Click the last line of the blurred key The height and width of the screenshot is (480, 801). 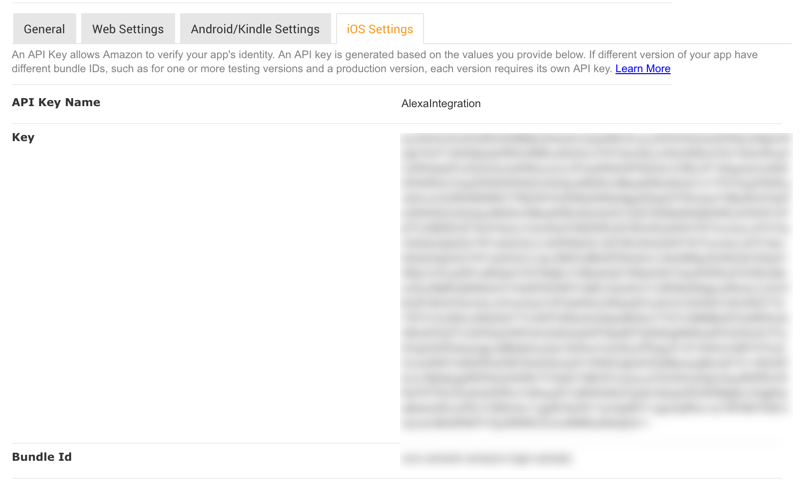(x=524, y=423)
